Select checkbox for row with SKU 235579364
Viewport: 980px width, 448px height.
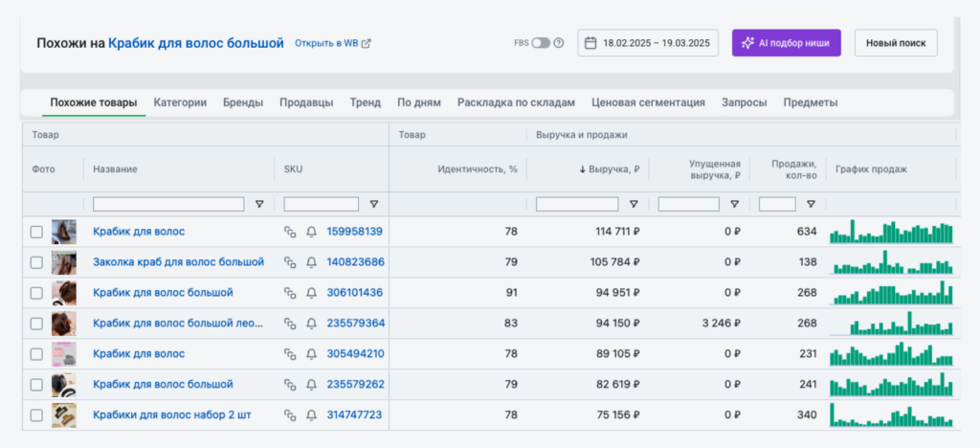[37, 324]
